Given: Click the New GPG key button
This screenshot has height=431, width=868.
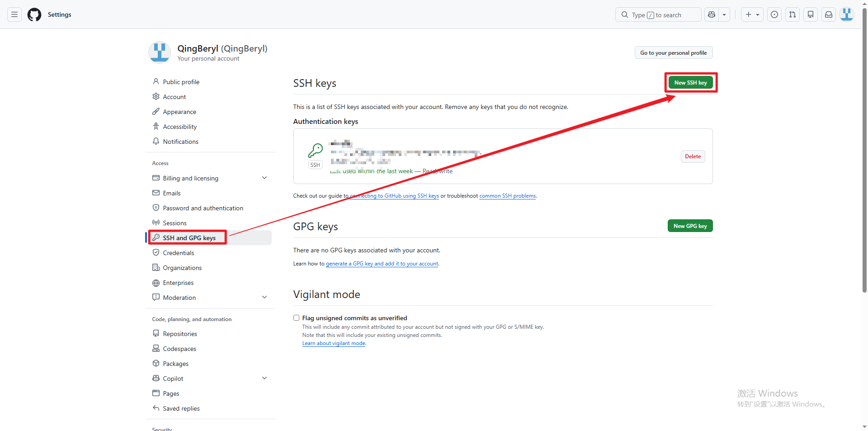Looking at the screenshot, I should [690, 226].
